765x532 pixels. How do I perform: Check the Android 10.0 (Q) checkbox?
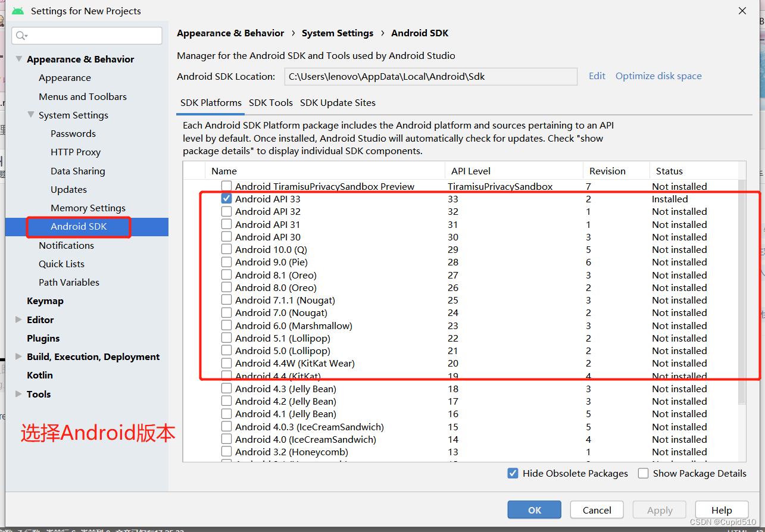pos(226,249)
